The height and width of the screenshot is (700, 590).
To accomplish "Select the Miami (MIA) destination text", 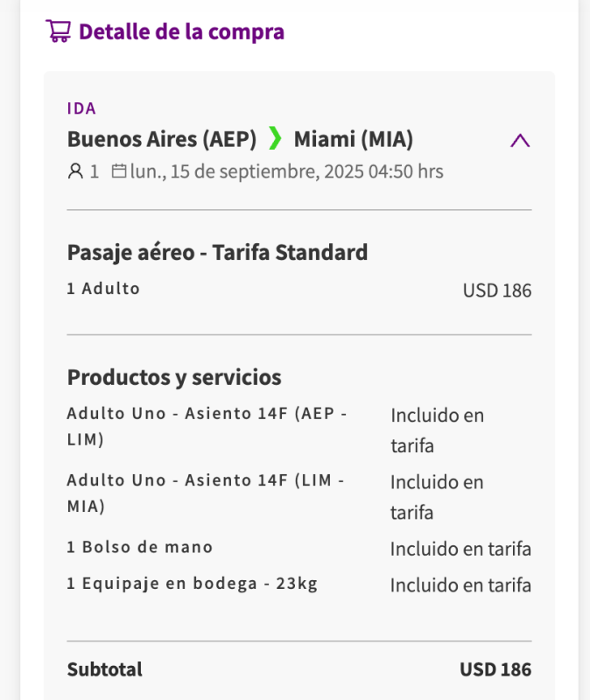I will pos(354,139).
